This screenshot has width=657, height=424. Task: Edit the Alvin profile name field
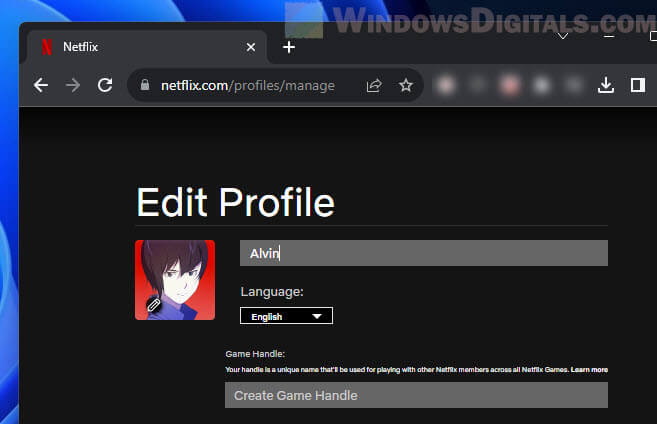point(424,253)
